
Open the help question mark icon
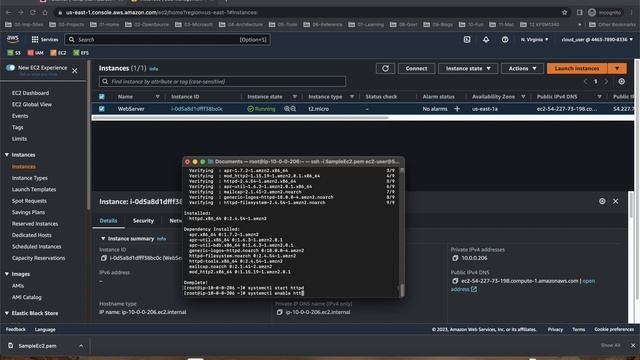click(505, 40)
